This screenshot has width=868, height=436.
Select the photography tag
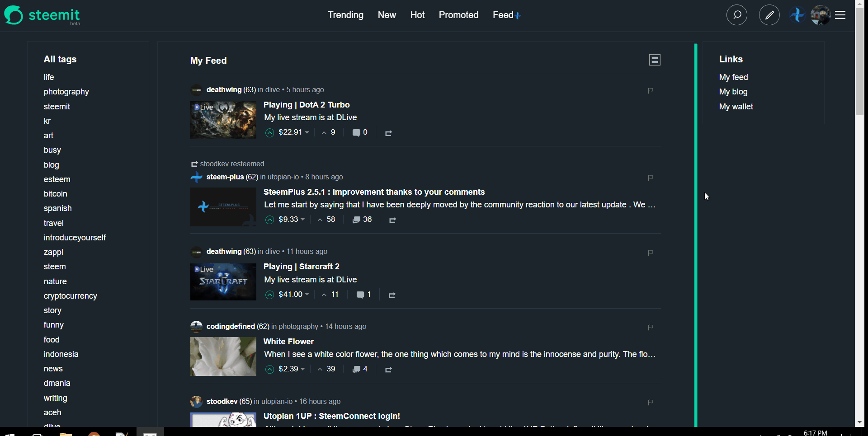66,92
